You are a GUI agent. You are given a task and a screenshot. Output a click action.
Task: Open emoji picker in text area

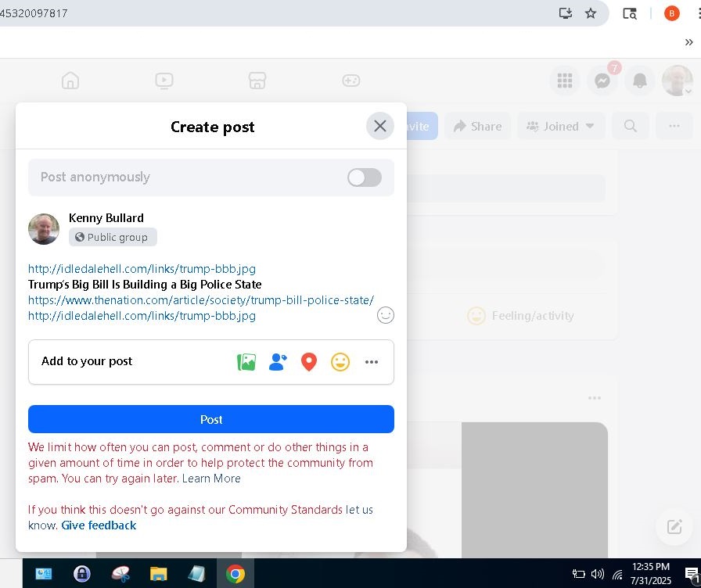(385, 315)
